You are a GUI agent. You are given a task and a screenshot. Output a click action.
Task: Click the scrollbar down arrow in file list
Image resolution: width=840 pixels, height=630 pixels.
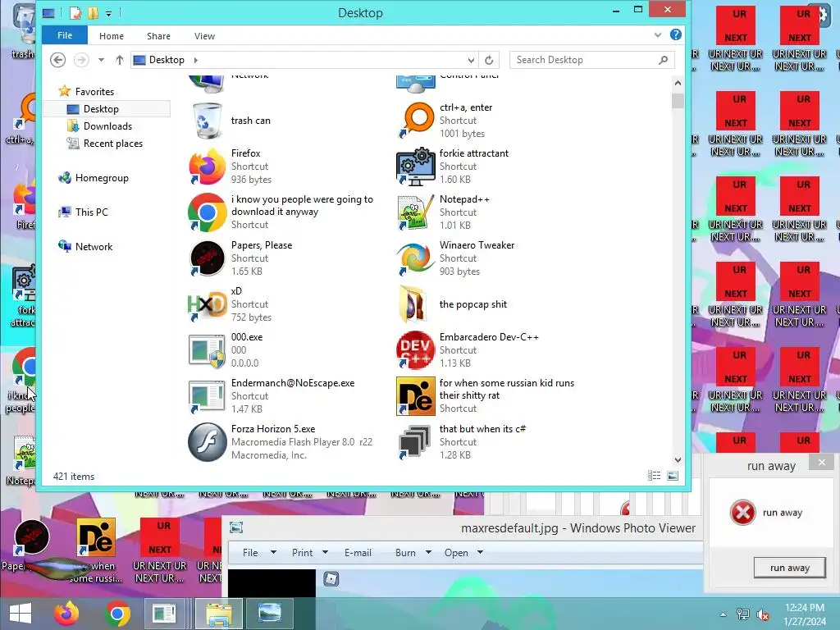[678, 459]
